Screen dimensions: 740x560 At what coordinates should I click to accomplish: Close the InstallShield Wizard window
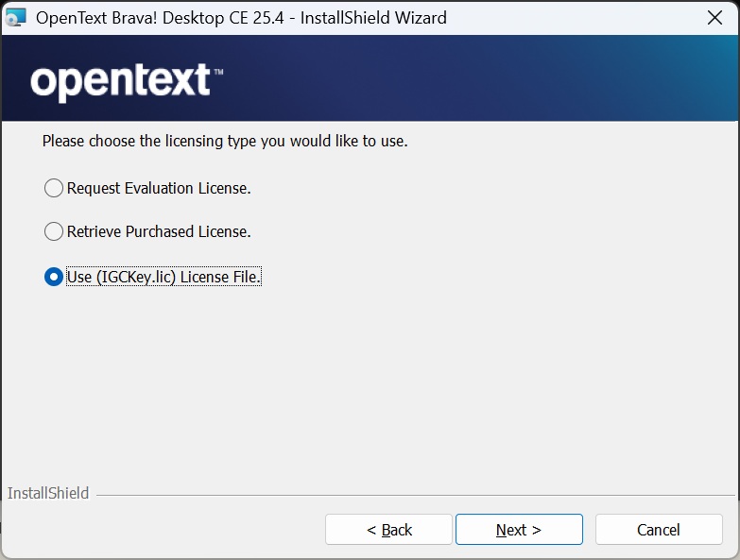(715, 17)
